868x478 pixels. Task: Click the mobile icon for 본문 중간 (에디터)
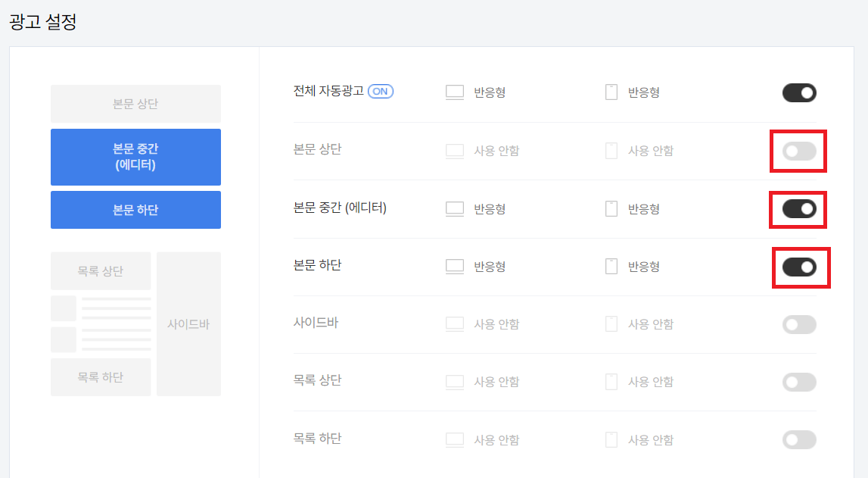(x=611, y=208)
